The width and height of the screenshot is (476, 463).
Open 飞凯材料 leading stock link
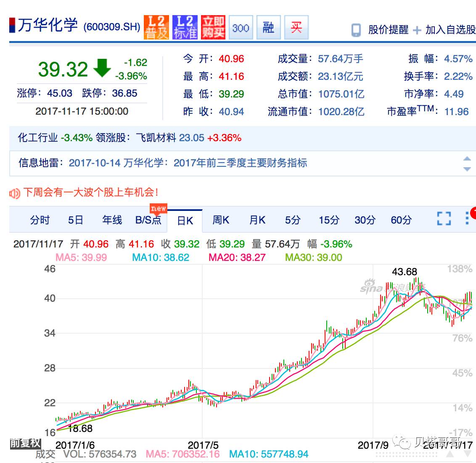click(156, 138)
